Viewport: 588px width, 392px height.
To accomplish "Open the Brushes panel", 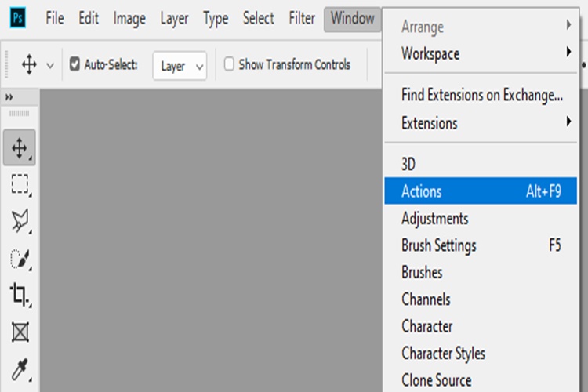I will pos(481,272).
